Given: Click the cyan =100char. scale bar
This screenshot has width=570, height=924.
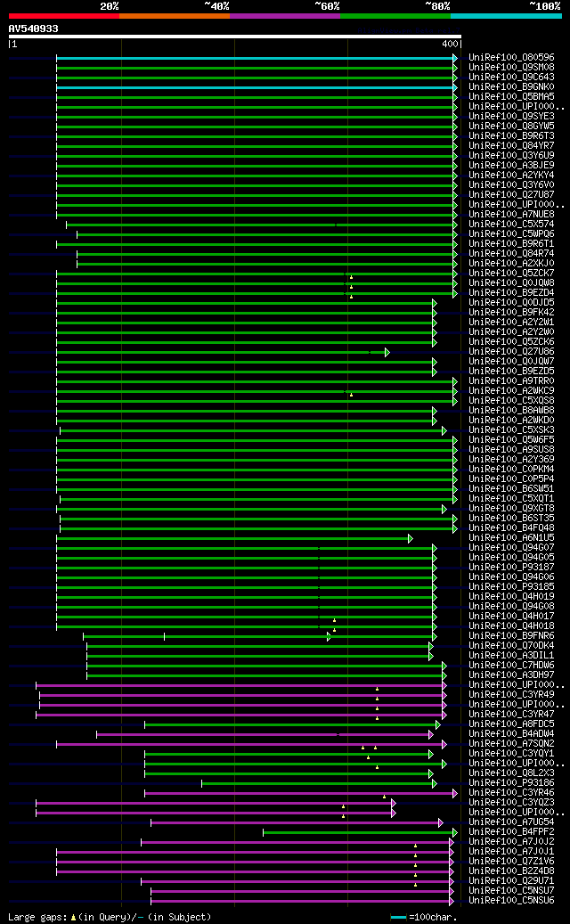Looking at the screenshot, I should (x=399, y=918).
